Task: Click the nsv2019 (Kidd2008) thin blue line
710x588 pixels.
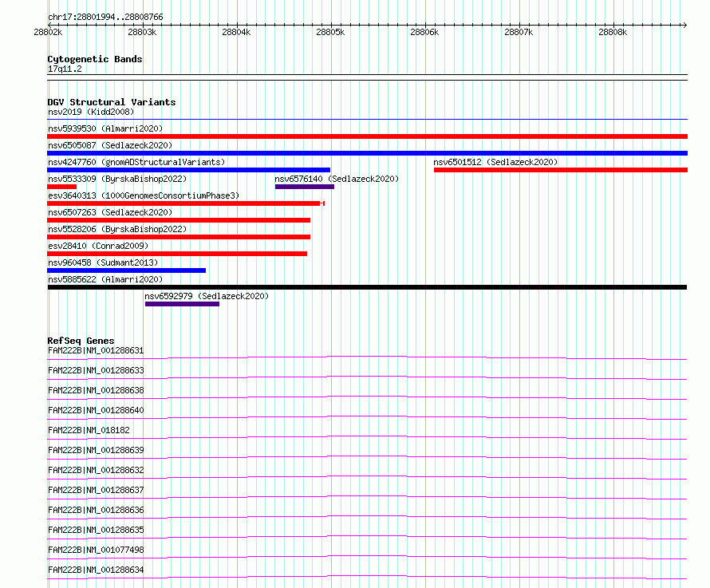Action: pos(367,119)
